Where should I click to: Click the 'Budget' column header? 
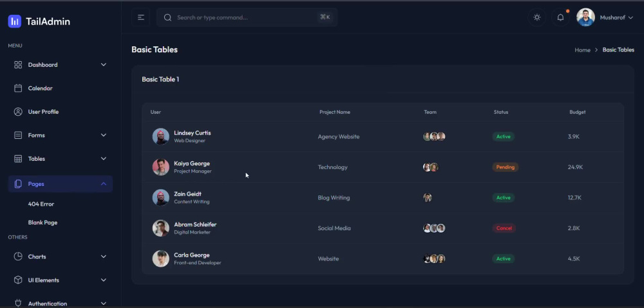pyautogui.click(x=578, y=112)
